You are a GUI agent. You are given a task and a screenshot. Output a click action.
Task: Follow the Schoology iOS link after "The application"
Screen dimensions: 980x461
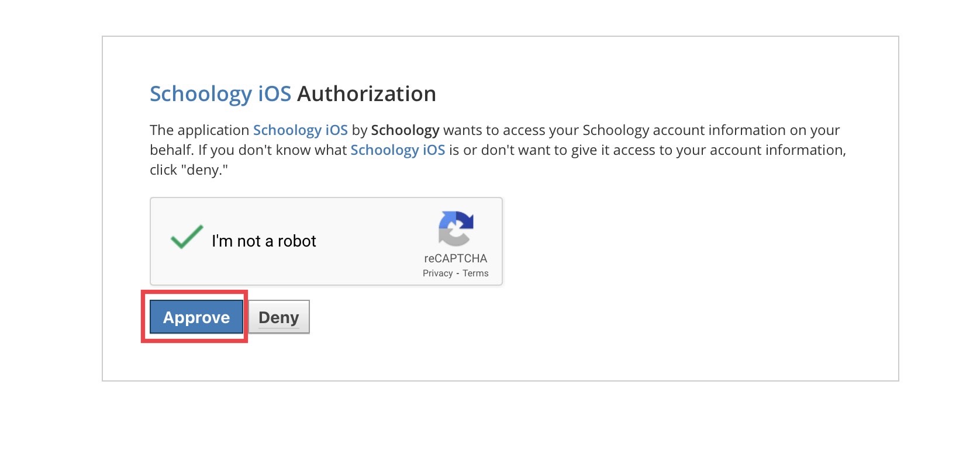(301, 130)
